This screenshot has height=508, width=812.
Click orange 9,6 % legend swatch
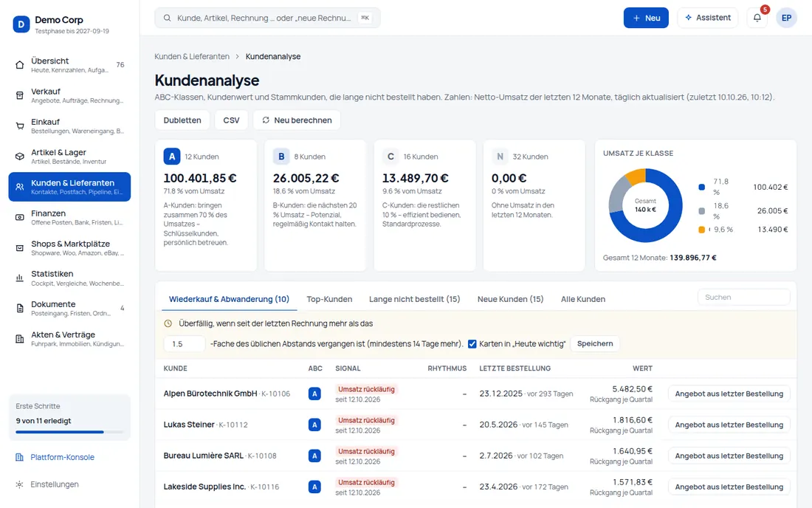(702, 230)
